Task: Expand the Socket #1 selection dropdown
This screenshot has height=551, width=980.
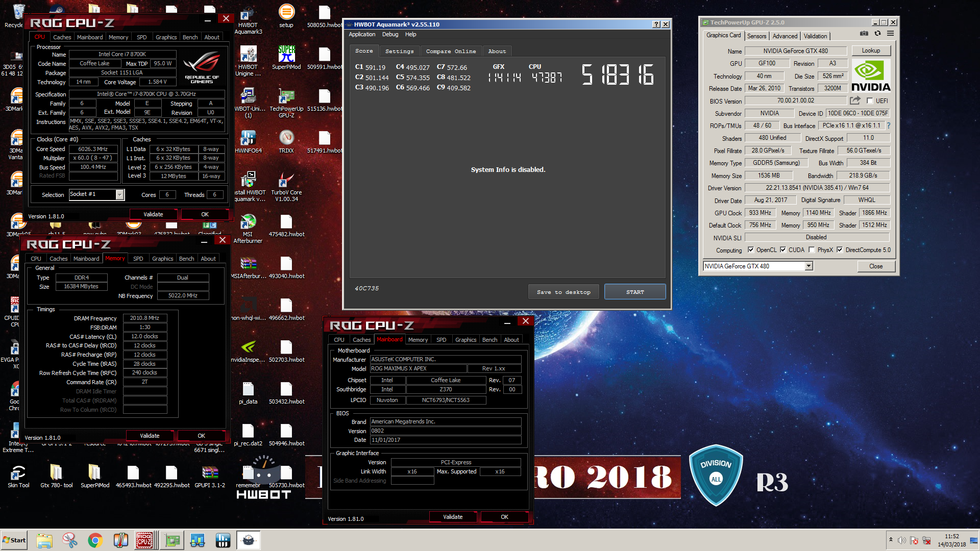Action: (x=119, y=194)
